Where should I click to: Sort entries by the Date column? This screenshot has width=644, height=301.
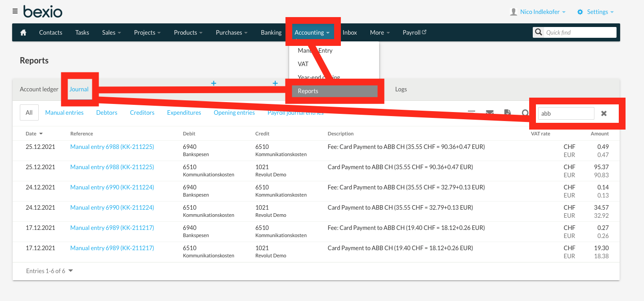(34, 133)
